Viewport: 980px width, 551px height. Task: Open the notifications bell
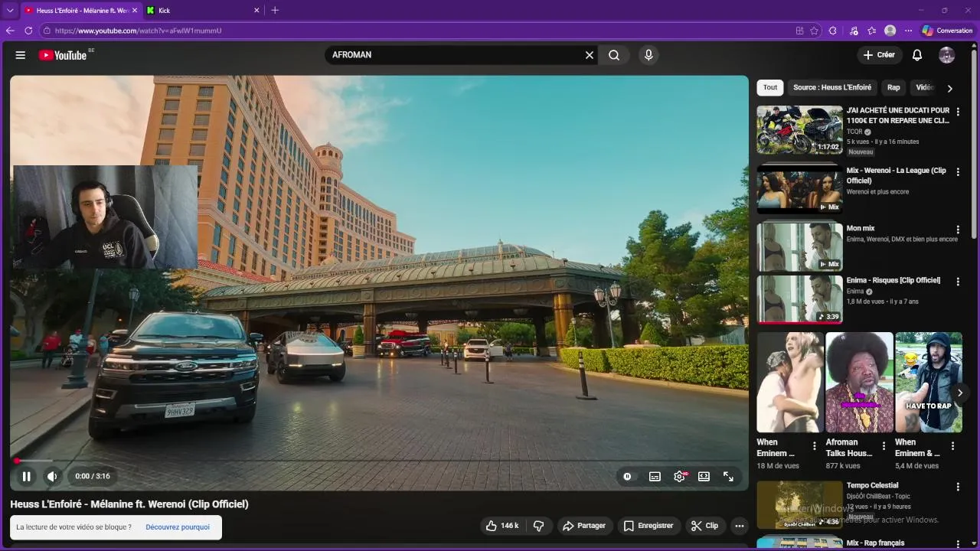pos(917,55)
